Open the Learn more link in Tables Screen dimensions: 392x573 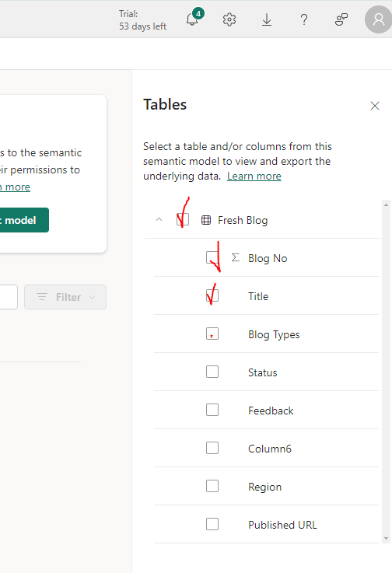[x=254, y=176]
